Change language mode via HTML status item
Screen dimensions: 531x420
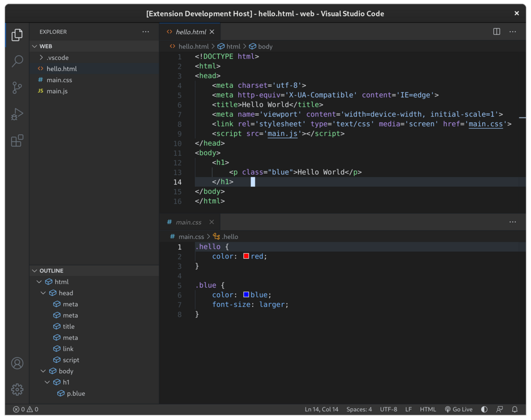pyautogui.click(x=428, y=409)
